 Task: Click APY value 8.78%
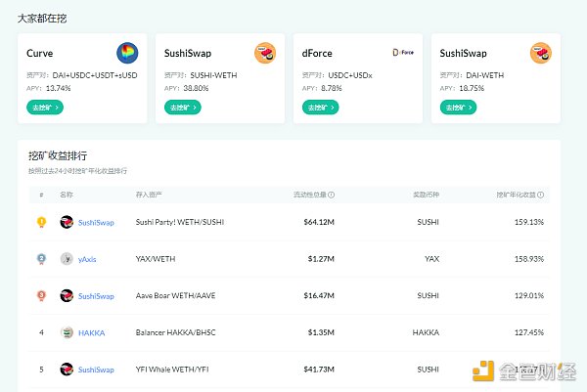click(332, 88)
